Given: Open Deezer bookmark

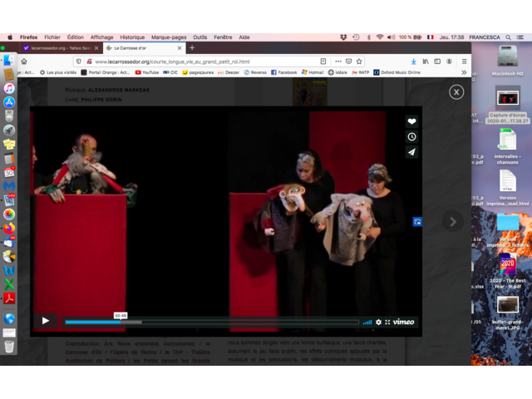Looking at the screenshot, I should pos(229,72).
